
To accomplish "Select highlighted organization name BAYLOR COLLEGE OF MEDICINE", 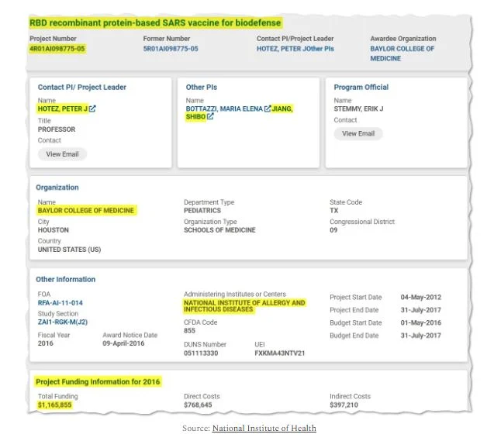I will (85, 211).
